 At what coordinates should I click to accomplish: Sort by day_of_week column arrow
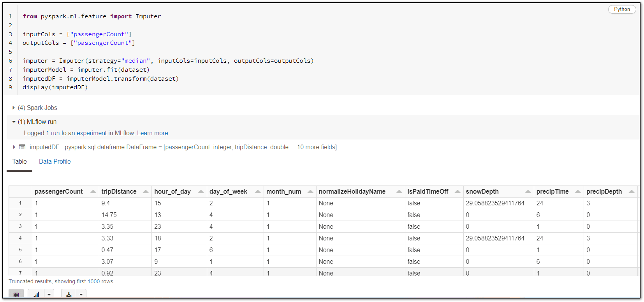point(258,191)
